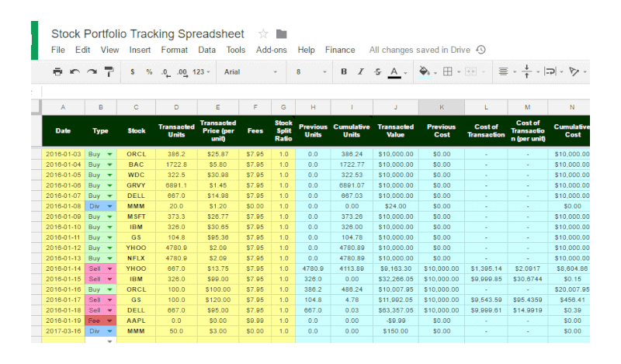Screen dimensions: 621x364
Task: Click the formula bar input
Action: tap(316, 92)
